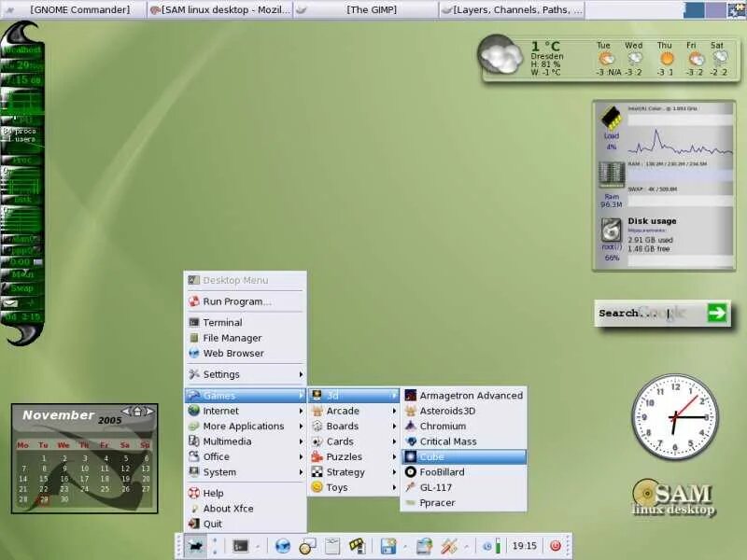This screenshot has height=560, width=747.
Task: Launch GL-117 game
Action: pos(464,487)
